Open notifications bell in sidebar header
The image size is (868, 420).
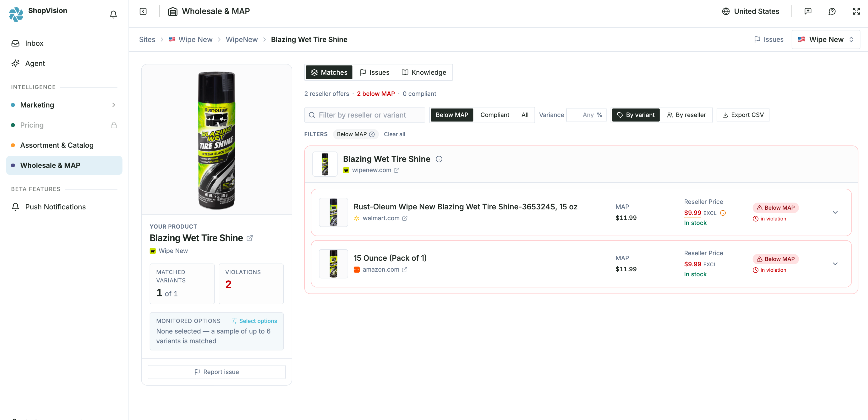113,14
